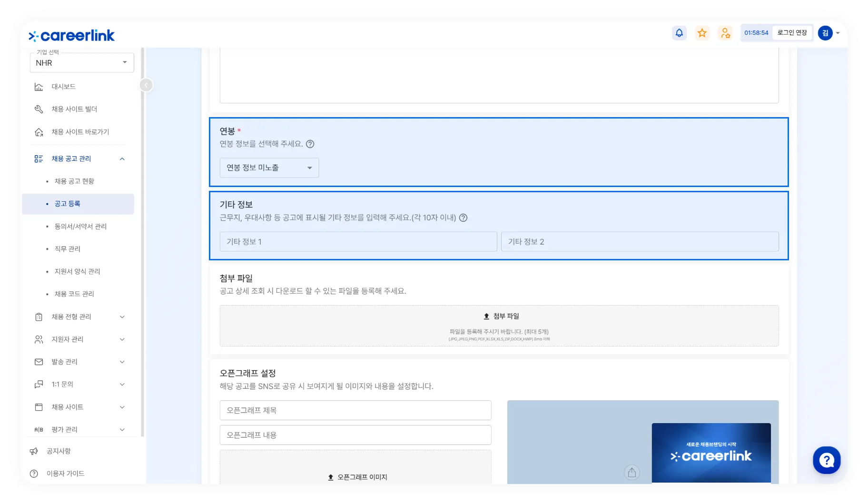
Task: Click the share icon in the preview
Action: [631, 473]
